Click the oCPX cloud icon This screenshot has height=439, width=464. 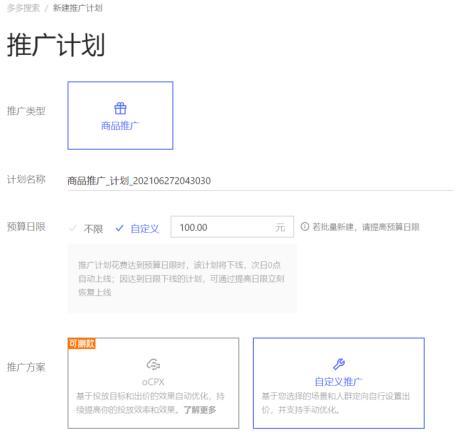point(153,364)
